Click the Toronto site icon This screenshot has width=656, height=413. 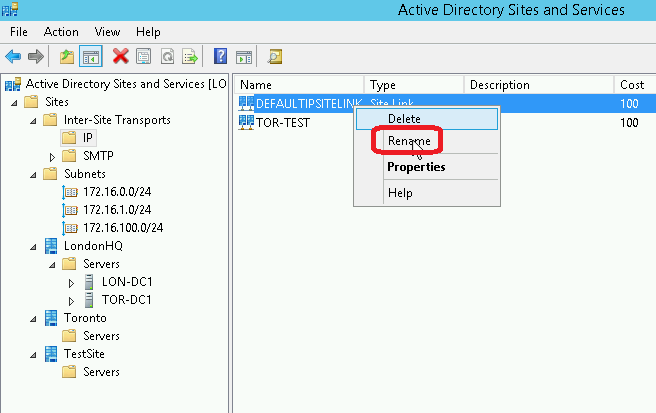point(51,318)
